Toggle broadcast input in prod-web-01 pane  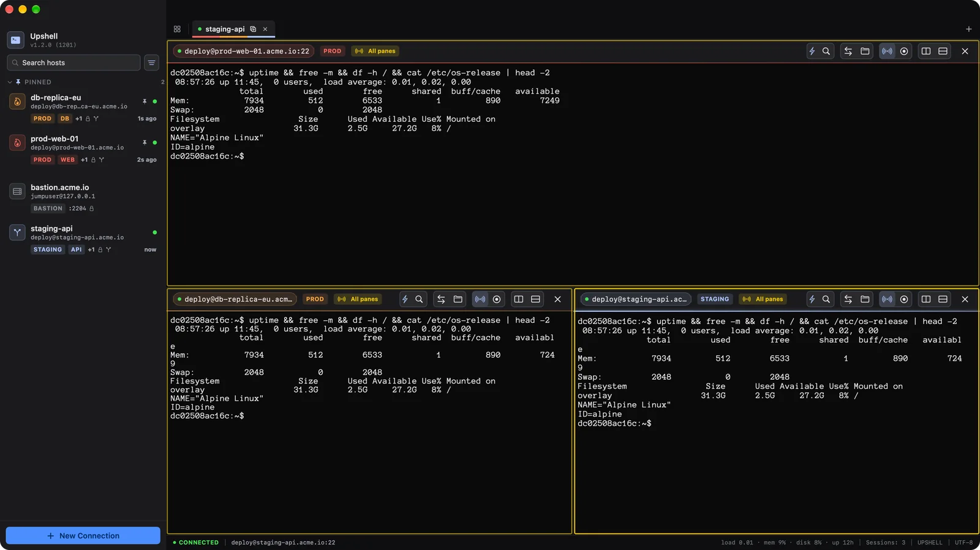pos(887,51)
